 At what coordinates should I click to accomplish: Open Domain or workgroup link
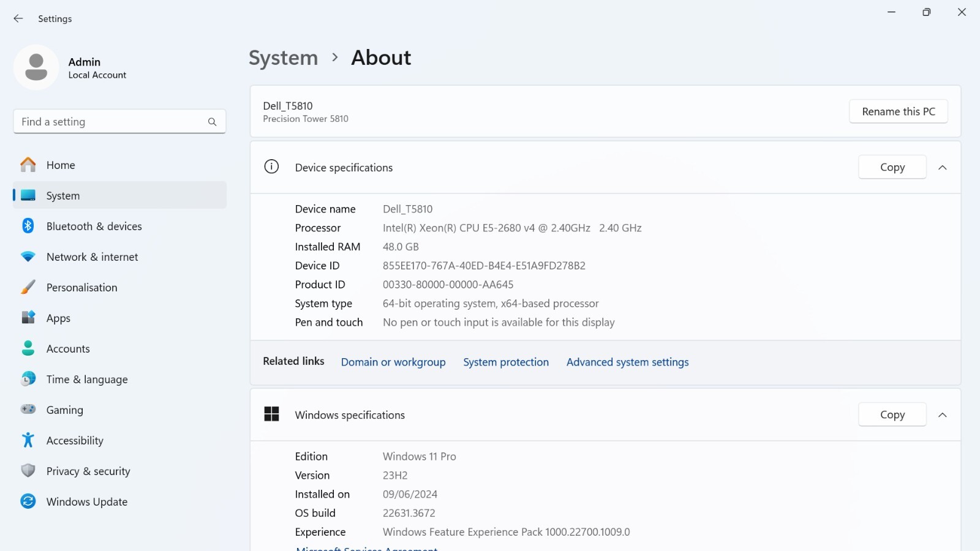tap(393, 362)
